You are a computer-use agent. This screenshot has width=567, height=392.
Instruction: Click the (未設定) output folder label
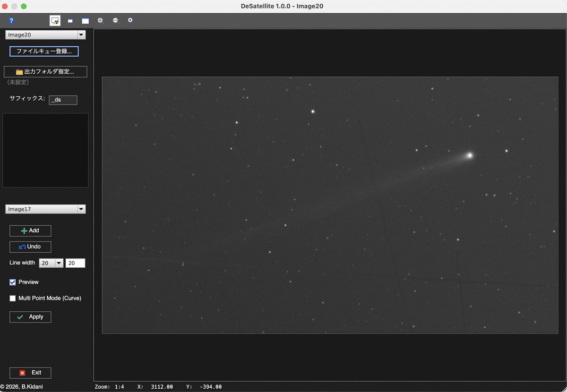18,82
